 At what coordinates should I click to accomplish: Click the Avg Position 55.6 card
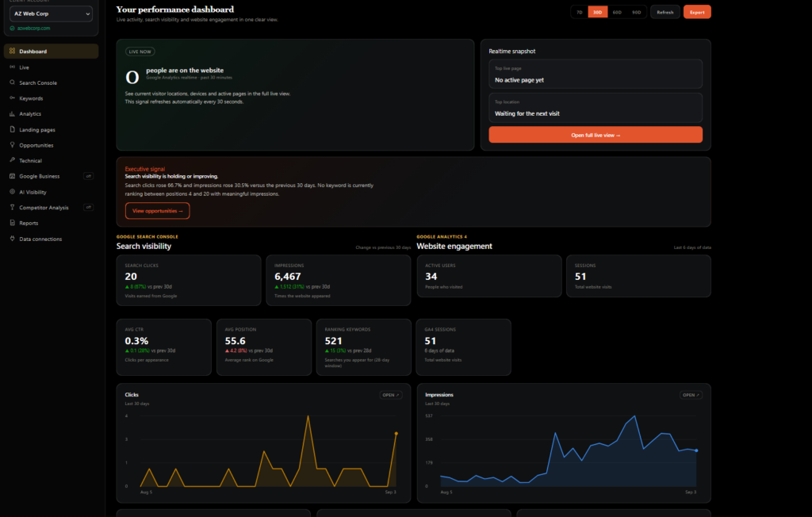click(x=264, y=347)
